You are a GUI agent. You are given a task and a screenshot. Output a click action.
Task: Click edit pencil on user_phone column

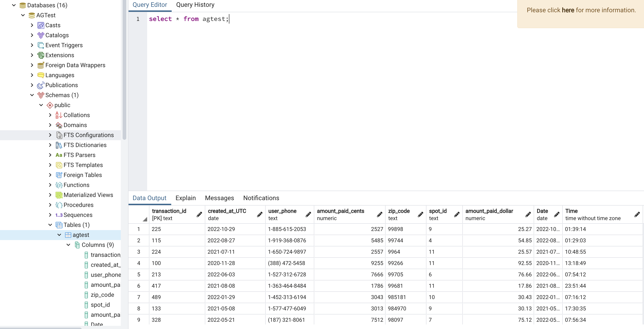click(308, 214)
